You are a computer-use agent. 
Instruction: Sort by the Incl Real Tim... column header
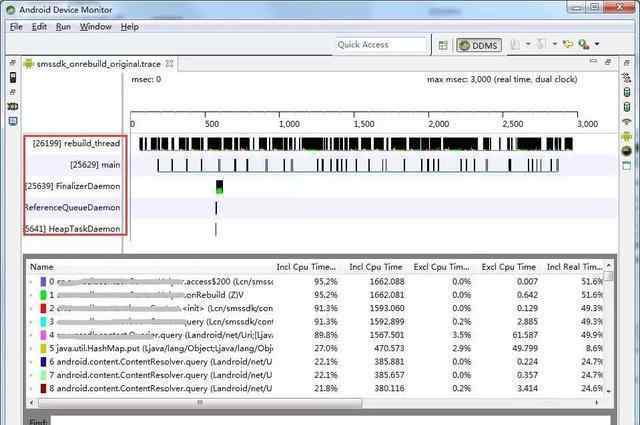click(574, 267)
